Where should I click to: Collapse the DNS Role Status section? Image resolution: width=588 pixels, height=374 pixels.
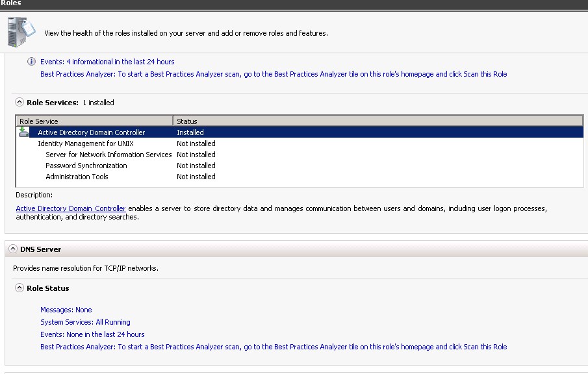point(19,288)
